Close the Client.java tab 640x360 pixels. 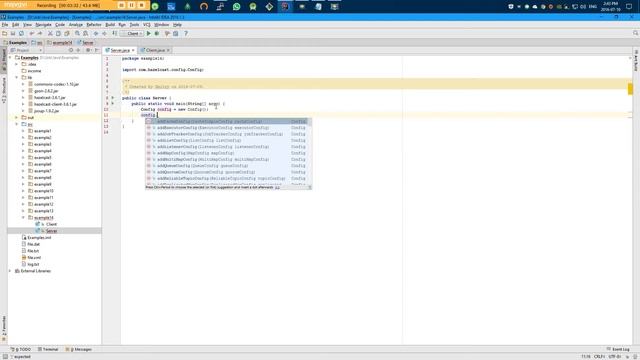coord(168,50)
